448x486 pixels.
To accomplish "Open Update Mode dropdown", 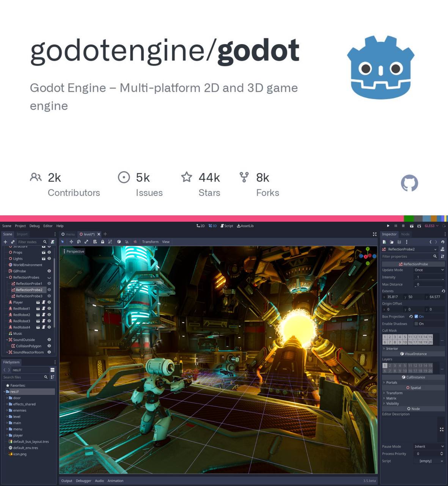I will 429,270.
